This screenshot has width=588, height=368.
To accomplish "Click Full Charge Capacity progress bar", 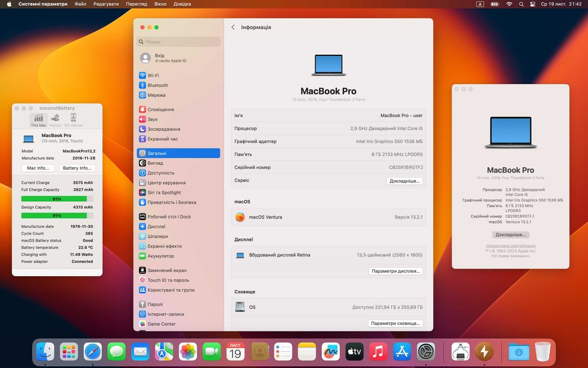I will click(x=57, y=198).
